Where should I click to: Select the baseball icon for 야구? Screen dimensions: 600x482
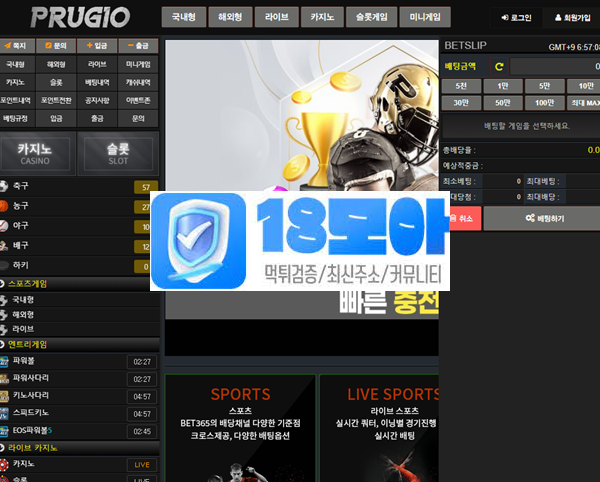3,226
